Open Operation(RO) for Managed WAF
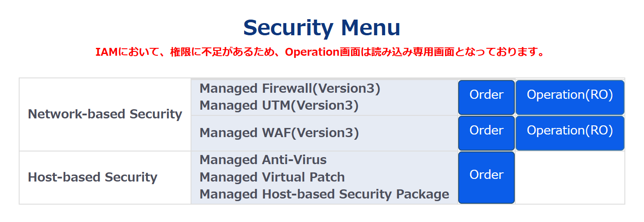Viewport: 644px width, 222px height. click(570, 133)
